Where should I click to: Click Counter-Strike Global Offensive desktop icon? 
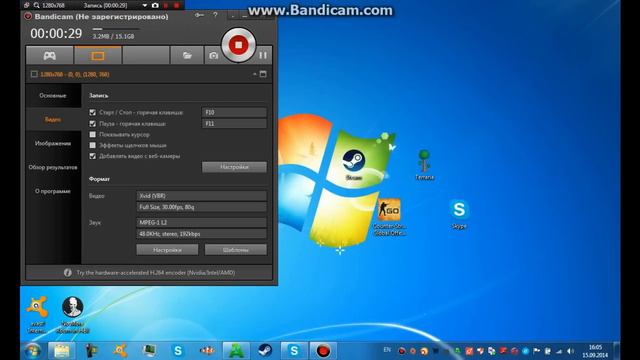pos(389,217)
